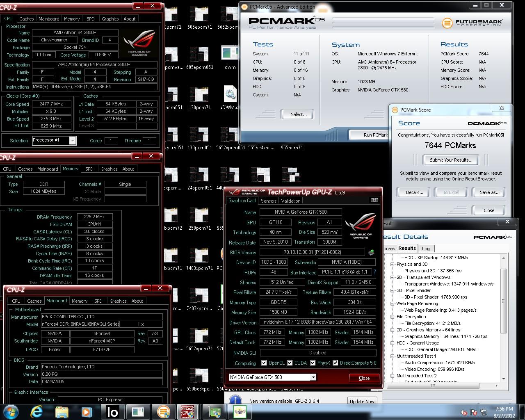525x420 pixels.
Task: Open the 605epcm71 desktop icon
Action: coord(199,18)
